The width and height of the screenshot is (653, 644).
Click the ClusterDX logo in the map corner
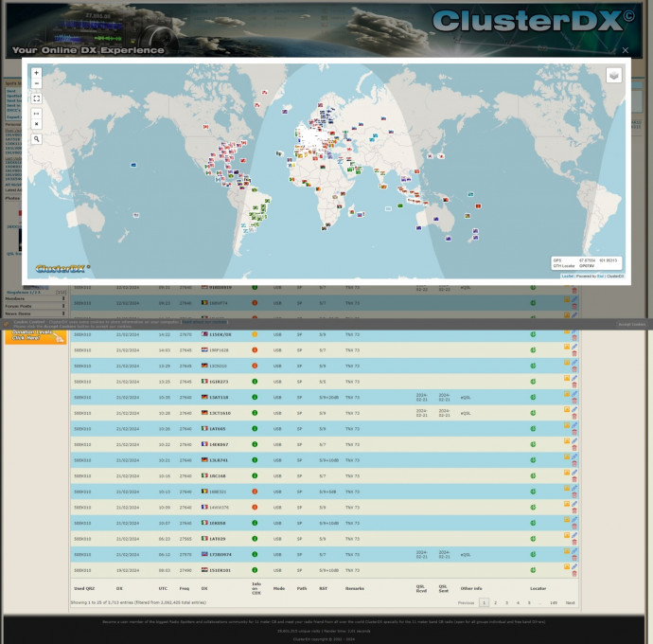(62, 268)
